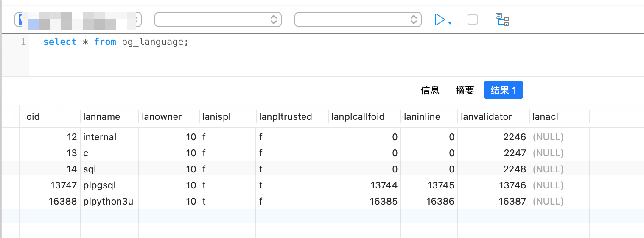Switch to the 信息 tab
This screenshot has width=644, height=238.
tap(430, 90)
